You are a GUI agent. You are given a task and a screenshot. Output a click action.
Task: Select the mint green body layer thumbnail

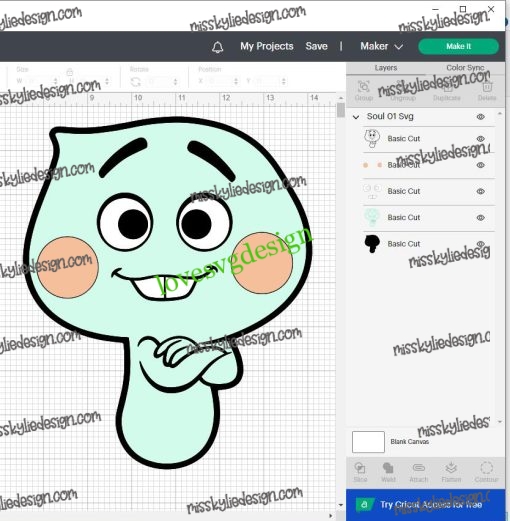[372, 217]
